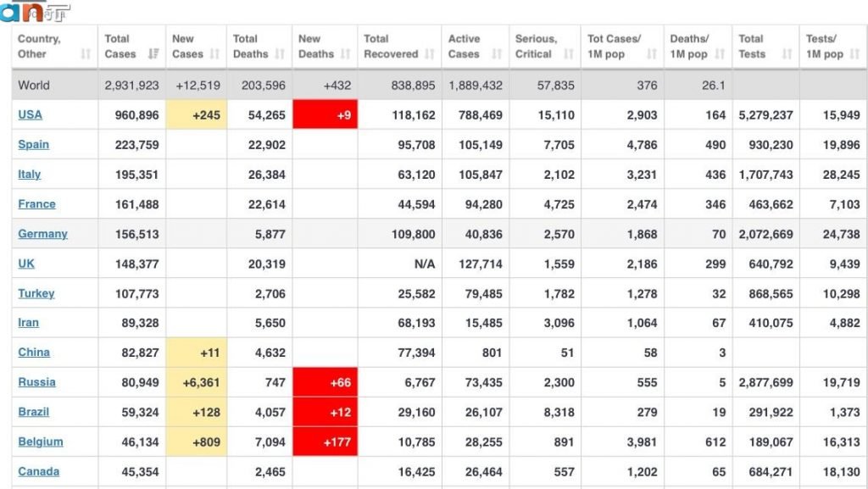868x489 pixels.
Task: Sort by Active Cases arrow icon
Action: pyautogui.click(x=496, y=54)
